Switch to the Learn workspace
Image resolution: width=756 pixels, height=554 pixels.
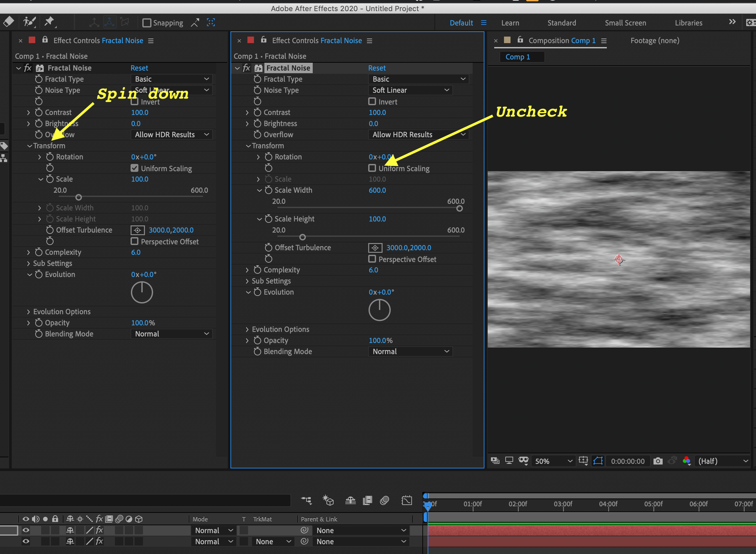pos(510,23)
